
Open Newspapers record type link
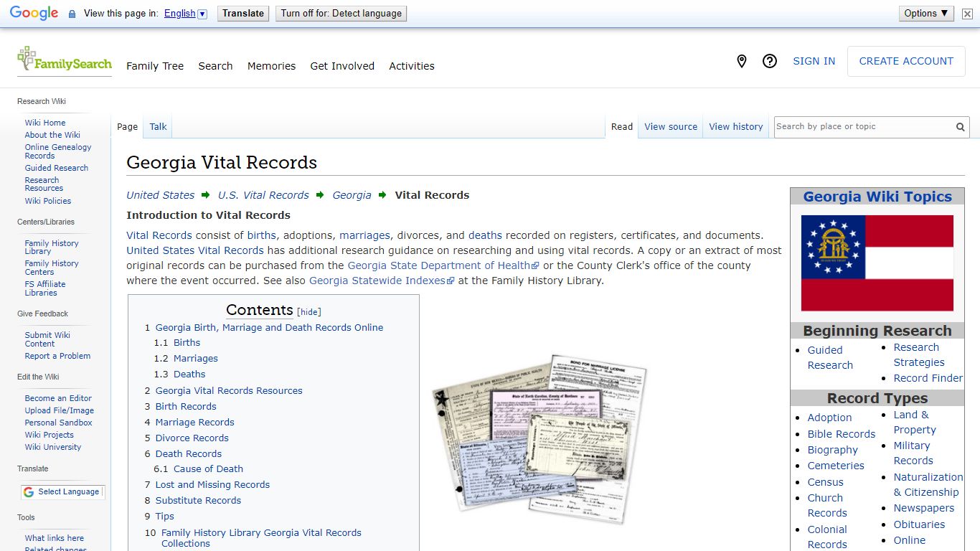click(923, 508)
